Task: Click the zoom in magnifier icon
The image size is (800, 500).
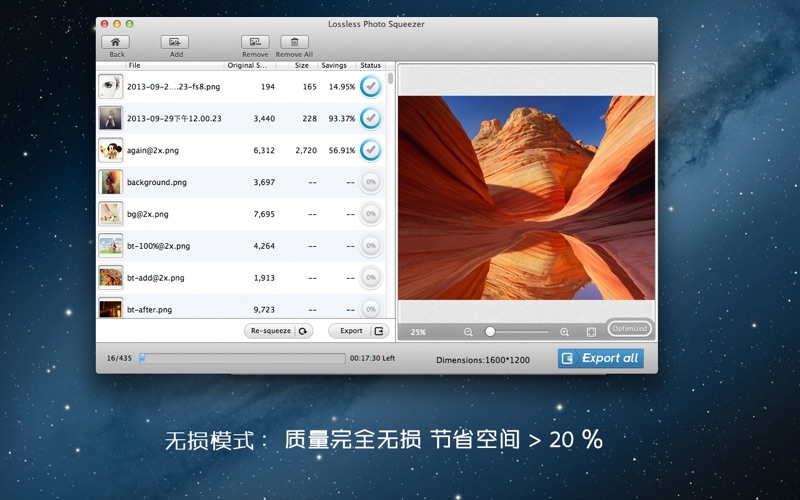Action: (x=564, y=332)
